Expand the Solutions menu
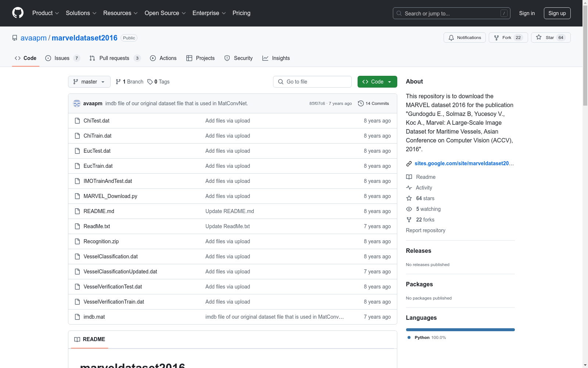 (81, 13)
